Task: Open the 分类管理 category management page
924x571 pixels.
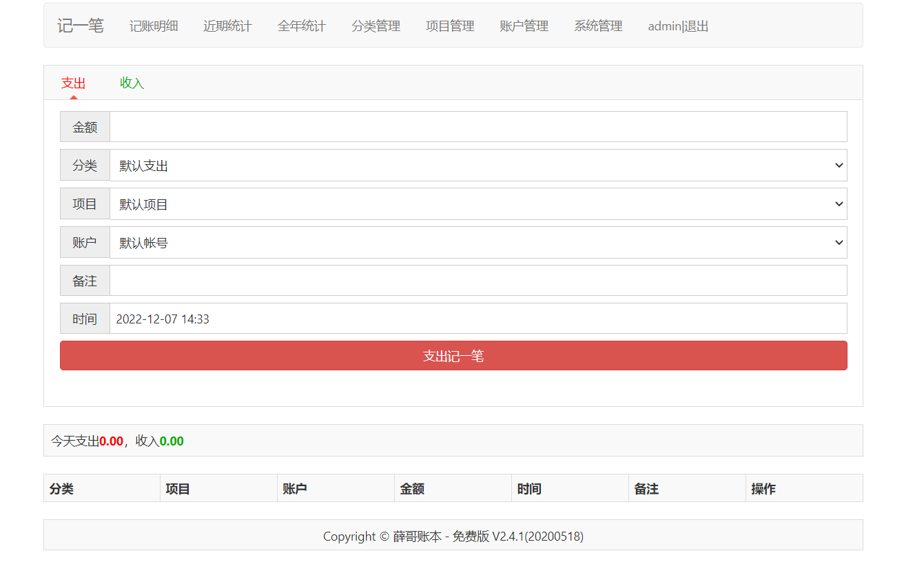Action: [376, 26]
